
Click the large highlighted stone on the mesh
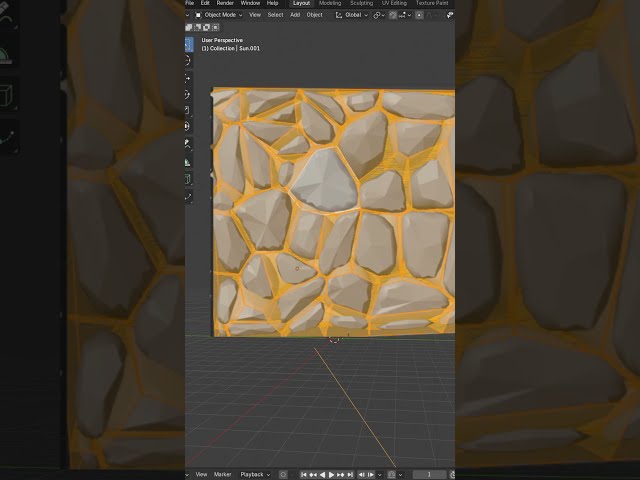[x=325, y=180]
